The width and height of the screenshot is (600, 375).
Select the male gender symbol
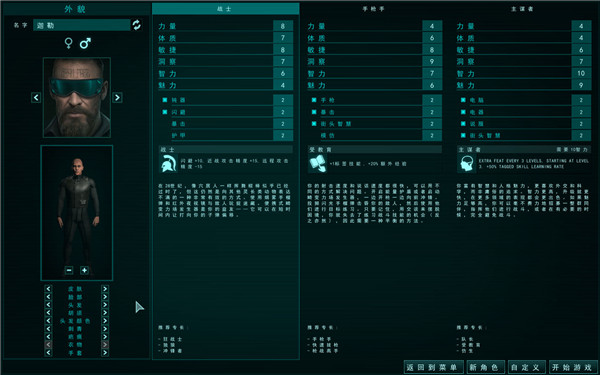click(85, 43)
